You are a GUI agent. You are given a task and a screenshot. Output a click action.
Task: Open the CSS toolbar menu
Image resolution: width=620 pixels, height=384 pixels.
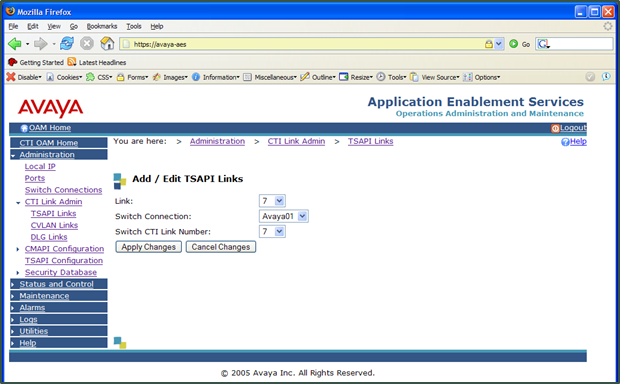pos(100,77)
